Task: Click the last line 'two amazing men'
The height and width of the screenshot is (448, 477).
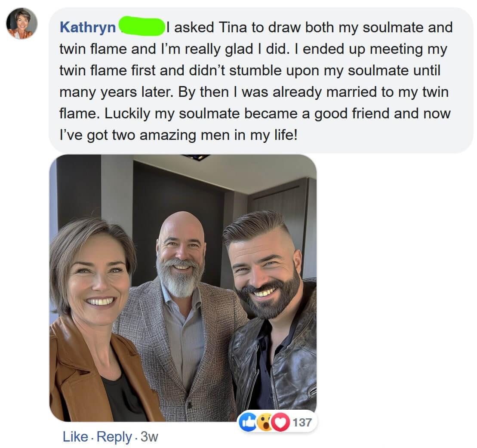Action: pos(178,135)
